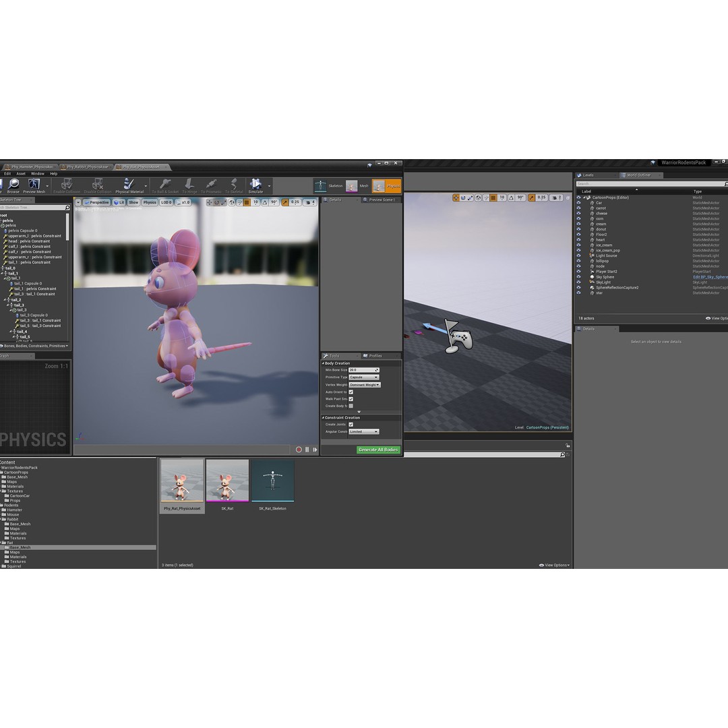728x728 pixels.
Task: Click the Enable Collision toolbar icon
Action: click(x=67, y=185)
